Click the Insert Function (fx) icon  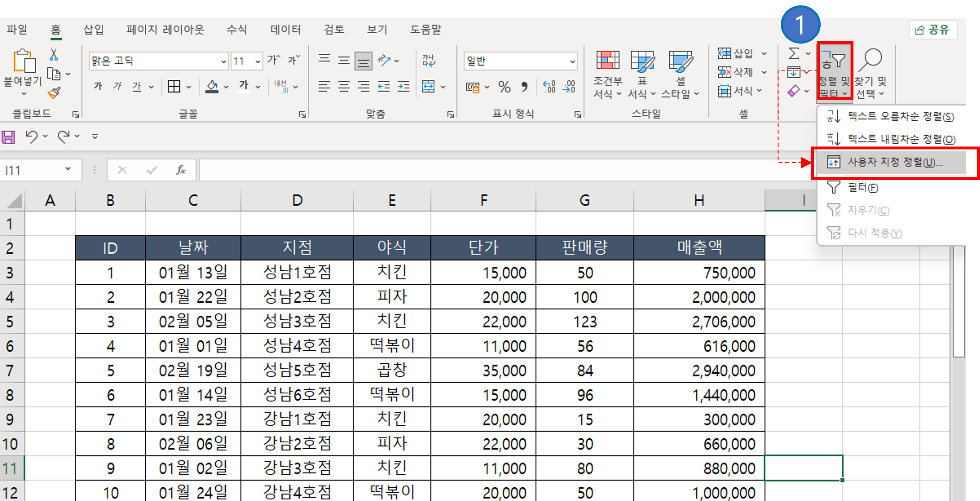click(x=180, y=169)
